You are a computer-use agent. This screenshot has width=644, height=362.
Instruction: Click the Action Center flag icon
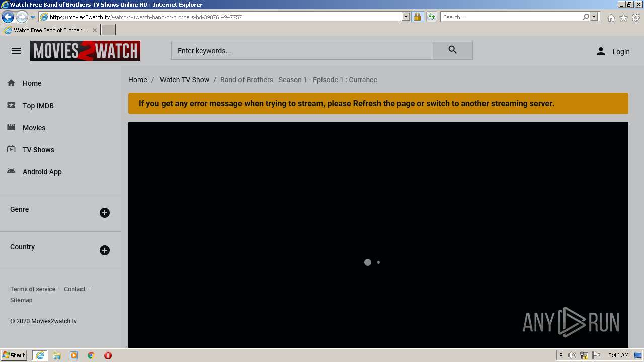(x=596, y=355)
